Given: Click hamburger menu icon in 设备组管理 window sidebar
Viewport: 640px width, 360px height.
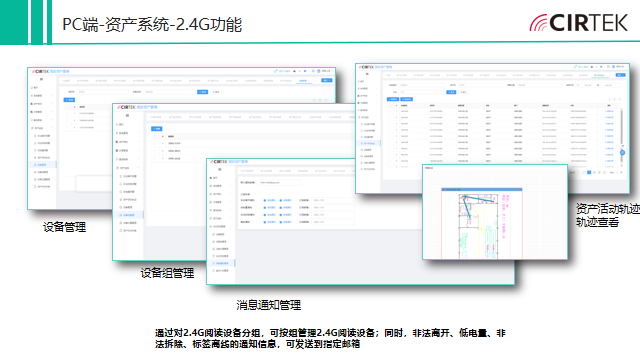Looking at the screenshot, I should click(x=127, y=116).
